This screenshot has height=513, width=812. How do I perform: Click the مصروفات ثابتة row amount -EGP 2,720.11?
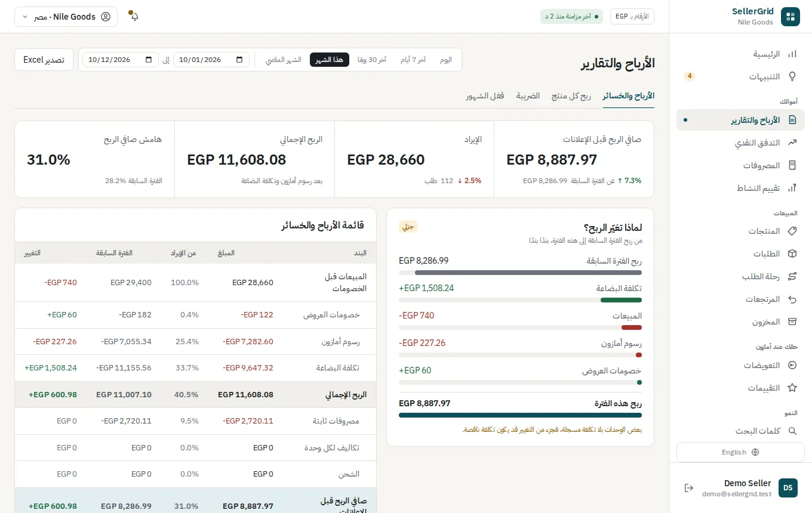248,421
